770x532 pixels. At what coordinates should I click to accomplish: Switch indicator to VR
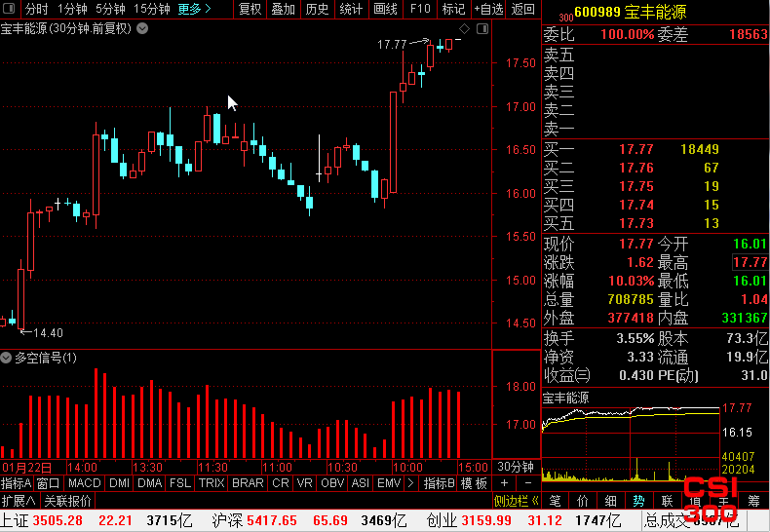click(x=305, y=483)
